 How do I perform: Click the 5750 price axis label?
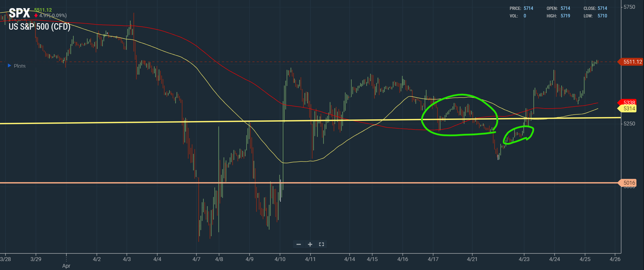[629, 7]
